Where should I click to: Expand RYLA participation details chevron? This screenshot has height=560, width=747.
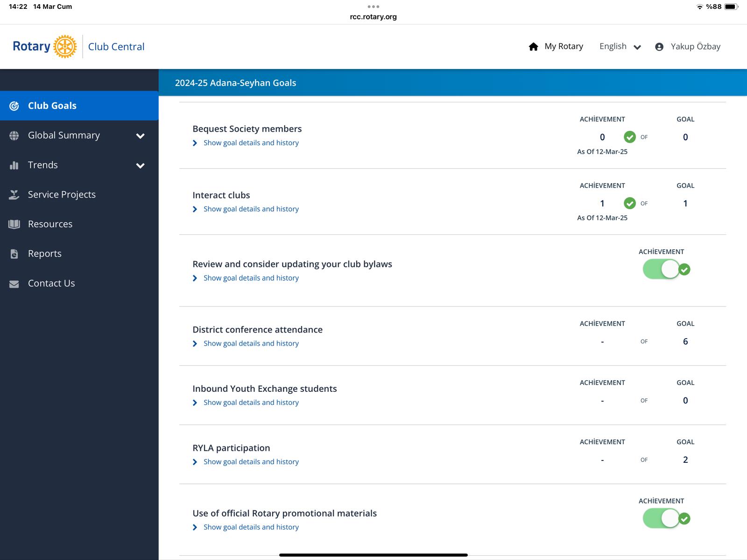tap(195, 462)
